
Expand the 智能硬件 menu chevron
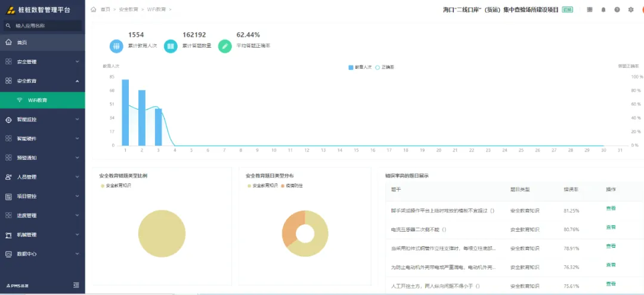pyautogui.click(x=77, y=139)
